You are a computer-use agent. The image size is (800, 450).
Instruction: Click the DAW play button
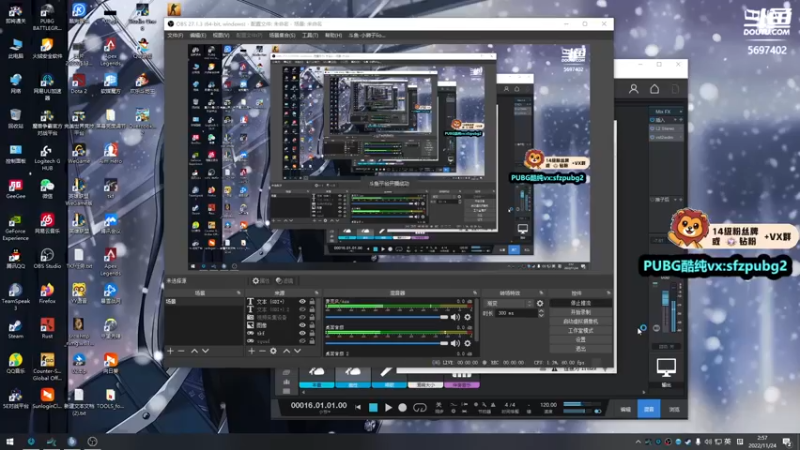click(388, 408)
